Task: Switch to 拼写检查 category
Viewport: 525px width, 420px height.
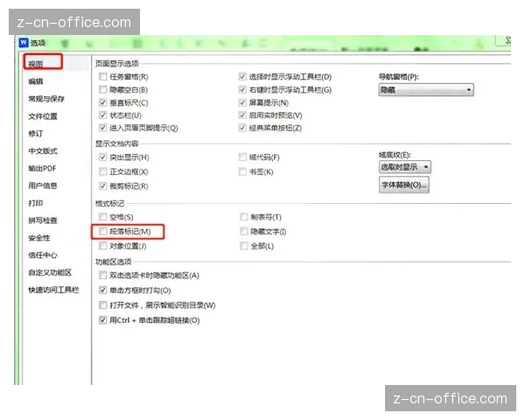Action: [x=43, y=220]
